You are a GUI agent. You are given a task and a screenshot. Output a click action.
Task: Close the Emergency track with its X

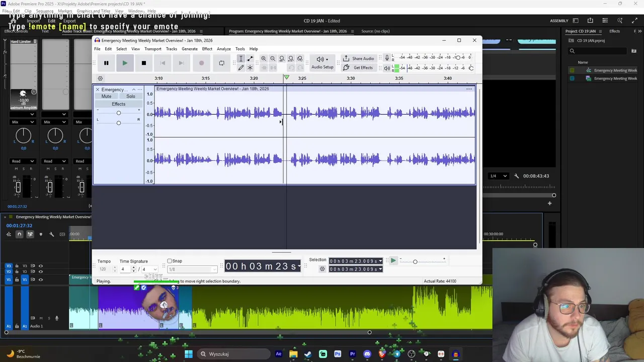(98, 89)
